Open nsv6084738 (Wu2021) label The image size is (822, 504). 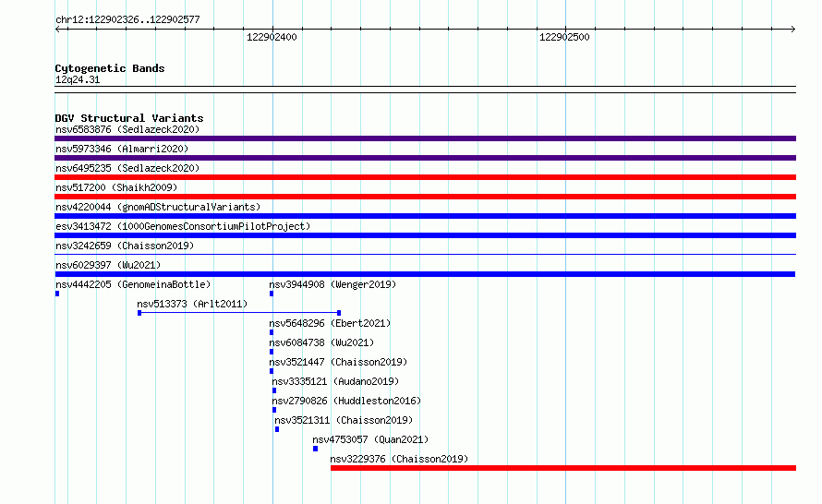tap(321, 342)
